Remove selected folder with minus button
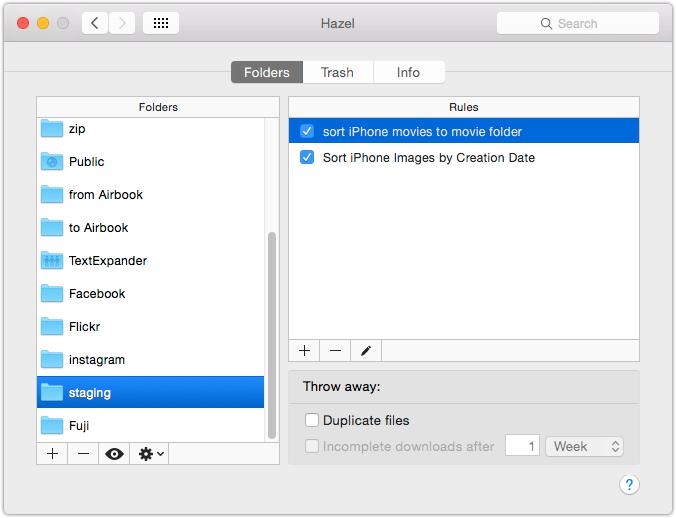This screenshot has height=518, width=676. 83,454
